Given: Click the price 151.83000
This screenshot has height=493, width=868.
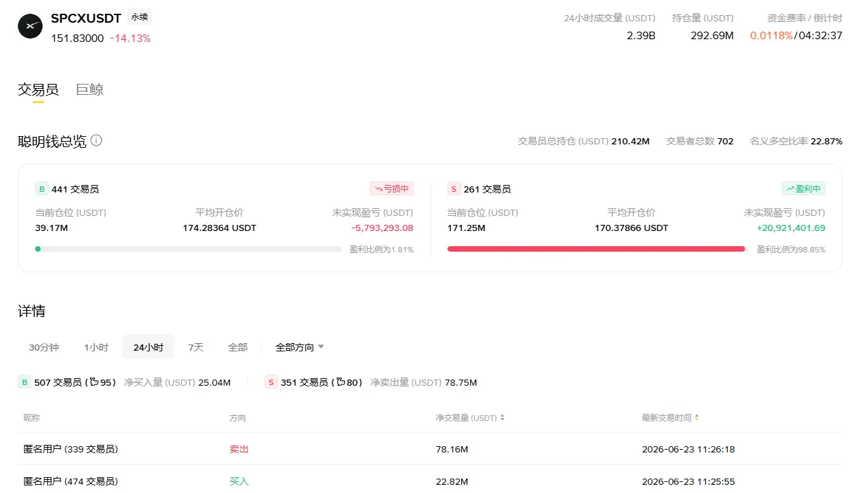Looking at the screenshot, I should (x=77, y=39).
